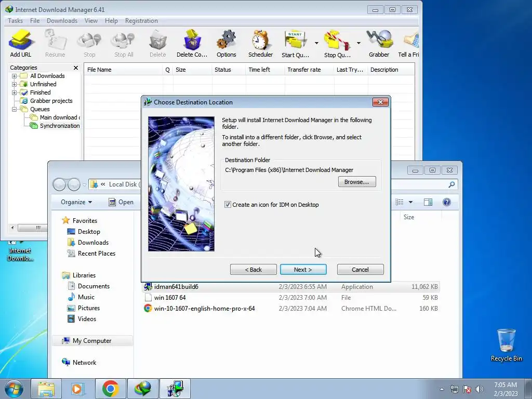Open the Organize dropdown in Explorer
Viewport: 532px width, 399px height.
click(x=76, y=202)
